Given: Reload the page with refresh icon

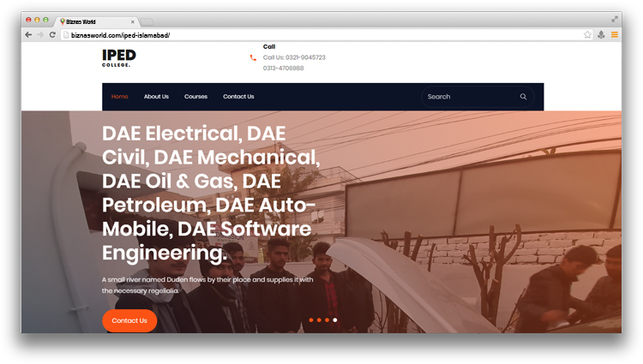Looking at the screenshot, I should click(52, 35).
